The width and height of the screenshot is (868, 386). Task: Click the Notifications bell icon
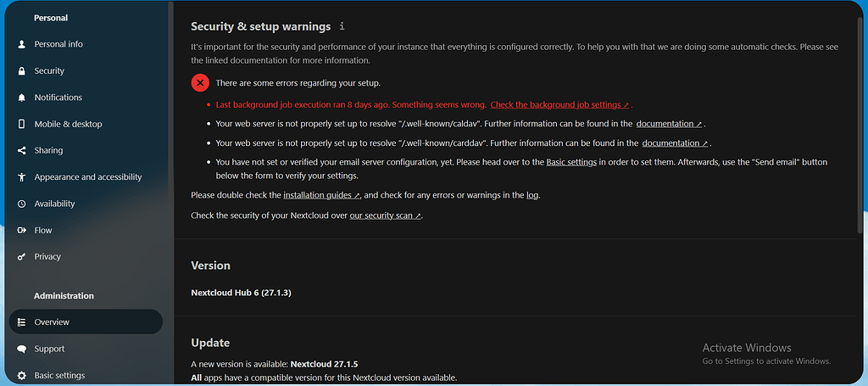[21, 98]
